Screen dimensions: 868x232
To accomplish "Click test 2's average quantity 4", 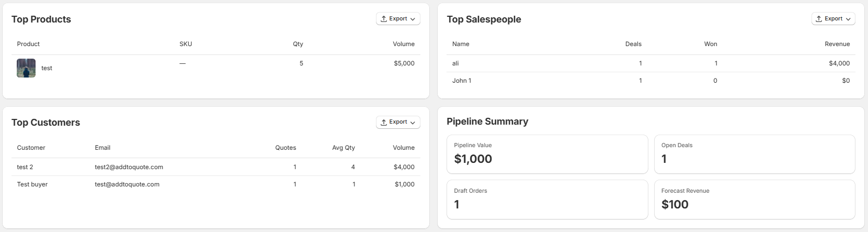I will pyautogui.click(x=353, y=167).
